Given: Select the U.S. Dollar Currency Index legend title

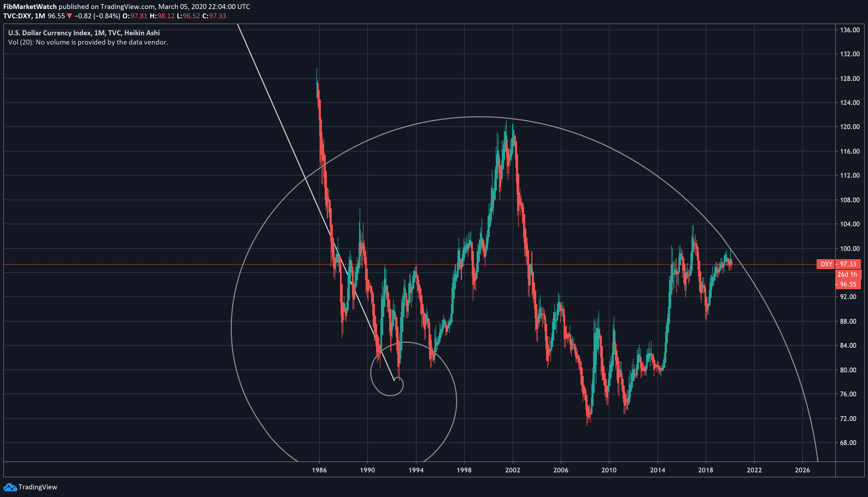Looking at the screenshot, I should [84, 33].
